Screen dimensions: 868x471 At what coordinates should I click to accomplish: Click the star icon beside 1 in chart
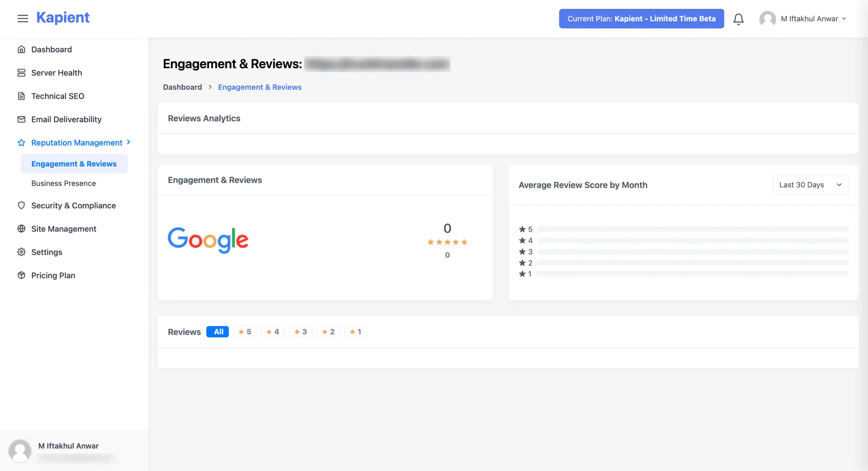pos(522,274)
